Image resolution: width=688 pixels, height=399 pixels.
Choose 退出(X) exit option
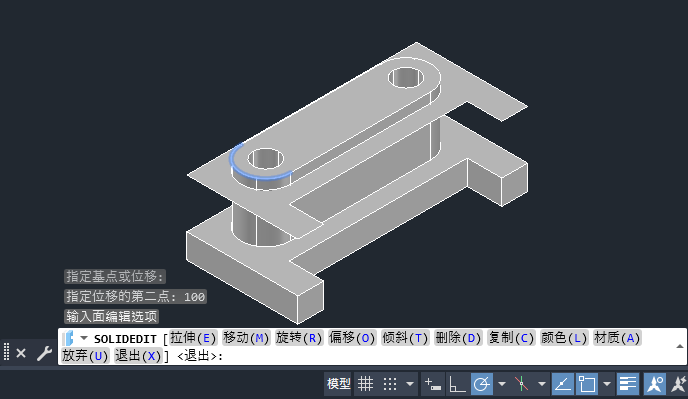[138, 355]
